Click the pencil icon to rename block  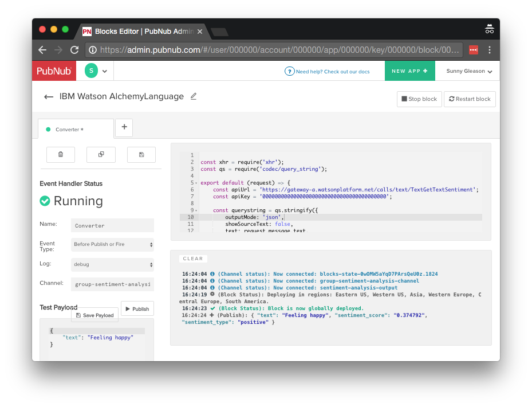pos(194,96)
